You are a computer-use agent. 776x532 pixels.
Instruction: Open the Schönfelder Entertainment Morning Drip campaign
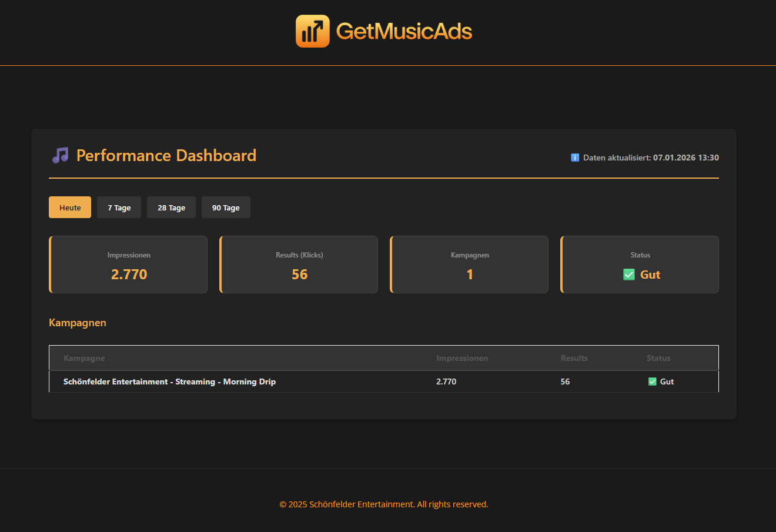click(169, 381)
